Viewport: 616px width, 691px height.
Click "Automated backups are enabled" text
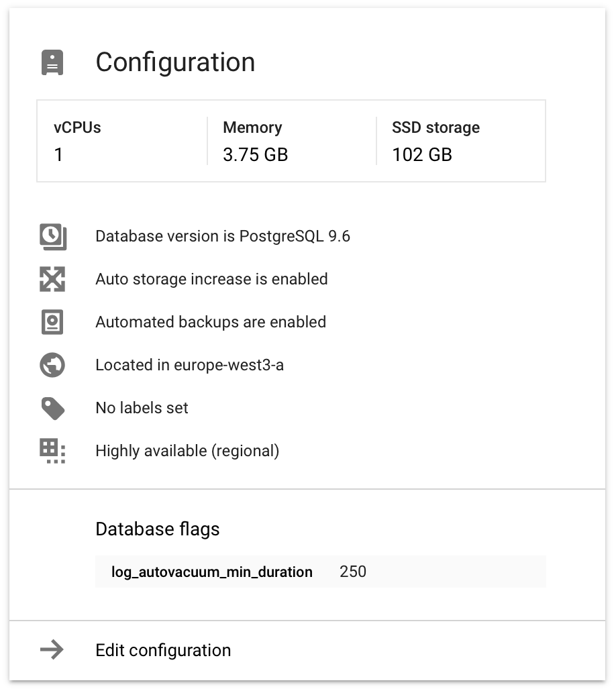[211, 322]
